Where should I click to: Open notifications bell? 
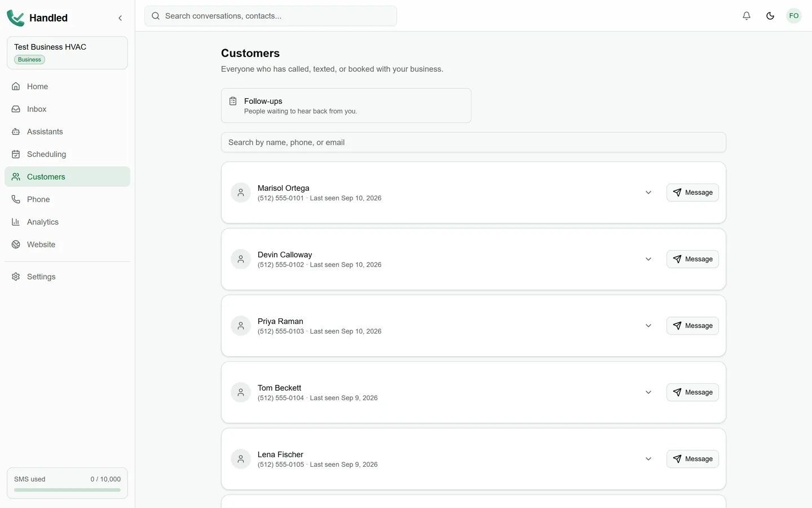747,16
